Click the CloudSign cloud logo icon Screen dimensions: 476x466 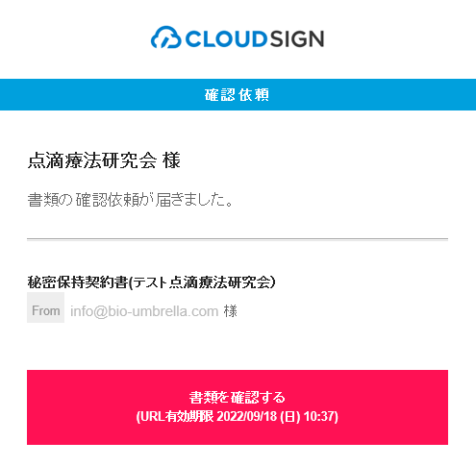(x=166, y=37)
